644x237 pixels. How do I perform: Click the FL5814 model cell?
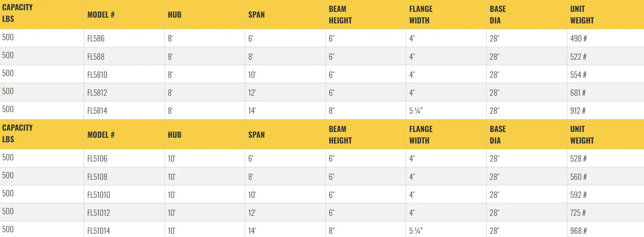pos(97,111)
